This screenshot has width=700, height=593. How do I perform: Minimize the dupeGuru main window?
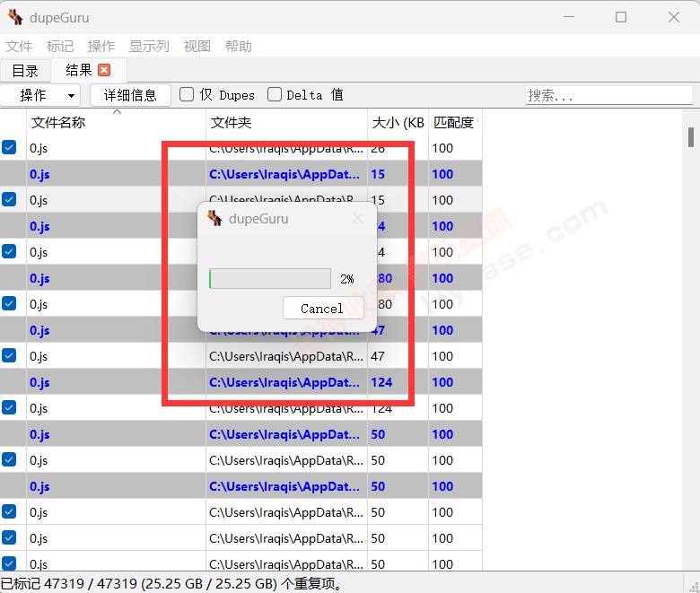click(x=569, y=17)
